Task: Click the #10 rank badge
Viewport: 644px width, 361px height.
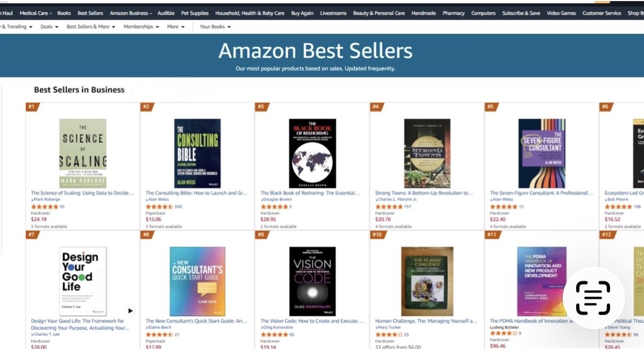Action: (377, 235)
